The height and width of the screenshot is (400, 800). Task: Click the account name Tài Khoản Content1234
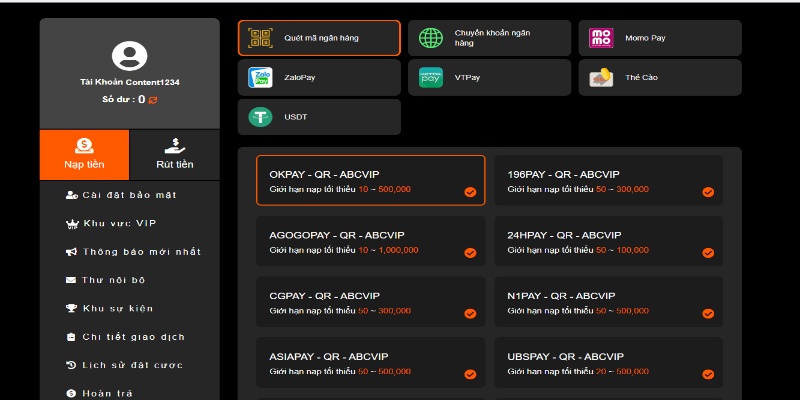click(130, 82)
